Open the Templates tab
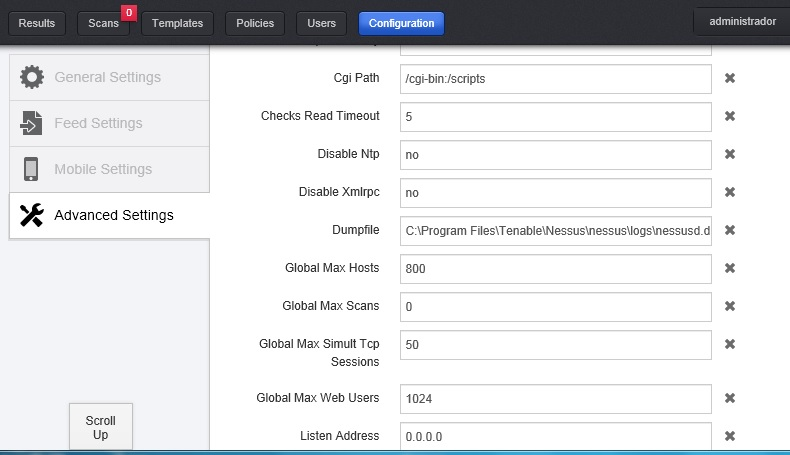Image resolution: width=790 pixels, height=455 pixels. 177,23
